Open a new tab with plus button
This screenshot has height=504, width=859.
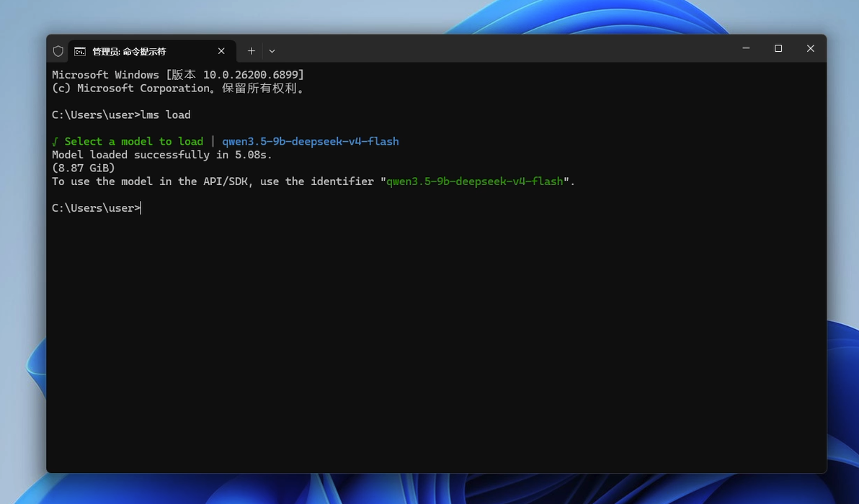pyautogui.click(x=251, y=51)
